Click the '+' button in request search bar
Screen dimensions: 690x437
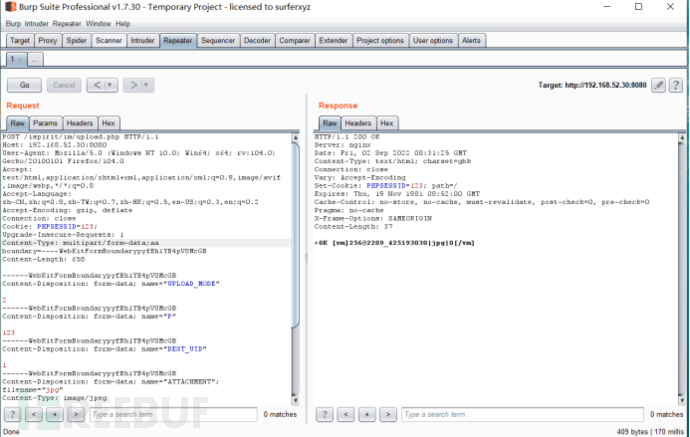click(x=53, y=413)
